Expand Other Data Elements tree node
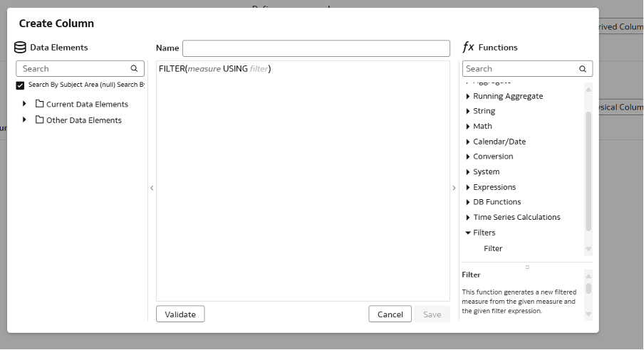Screen dimensions: 644x350 point(25,120)
